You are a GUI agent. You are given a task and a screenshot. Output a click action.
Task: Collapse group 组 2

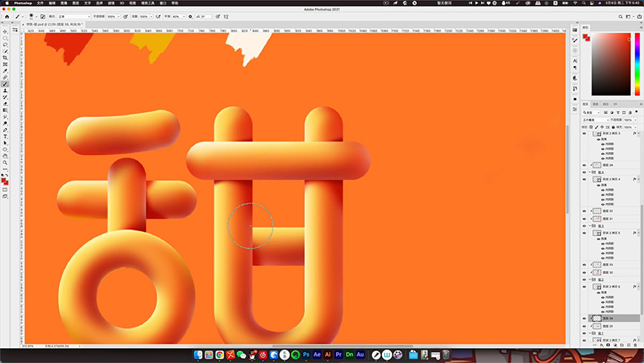[x=590, y=279]
